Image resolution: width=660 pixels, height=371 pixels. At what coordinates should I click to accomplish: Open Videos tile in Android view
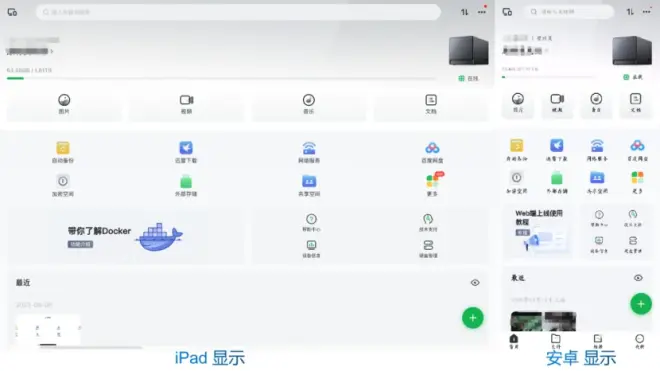[557, 103]
